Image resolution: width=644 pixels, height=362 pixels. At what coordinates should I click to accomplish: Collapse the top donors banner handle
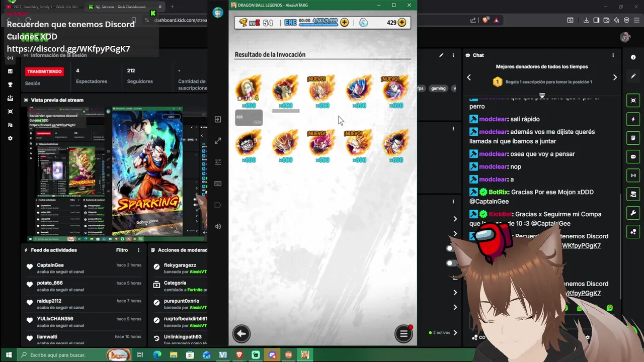542,96
